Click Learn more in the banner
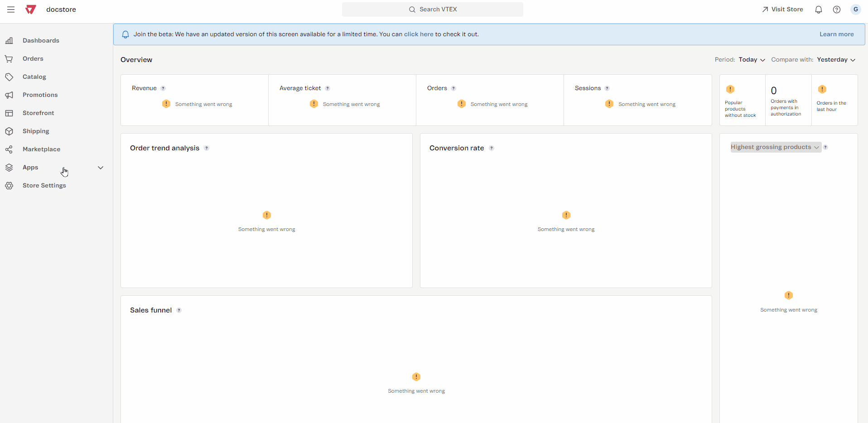The height and width of the screenshot is (423, 868). 836,34
